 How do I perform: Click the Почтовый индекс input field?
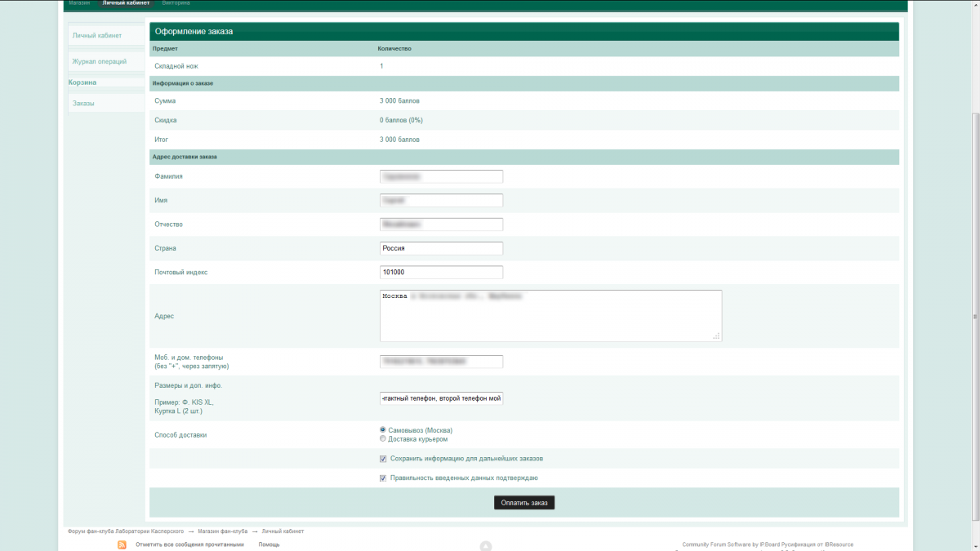[441, 272]
